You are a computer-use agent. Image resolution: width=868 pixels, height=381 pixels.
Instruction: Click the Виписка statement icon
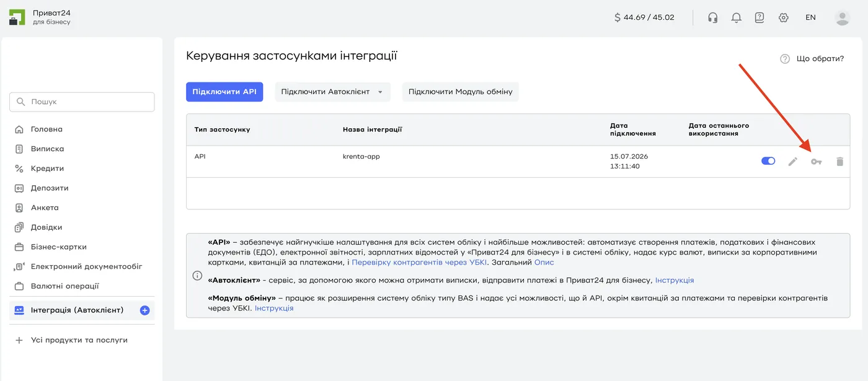[19, 149]
